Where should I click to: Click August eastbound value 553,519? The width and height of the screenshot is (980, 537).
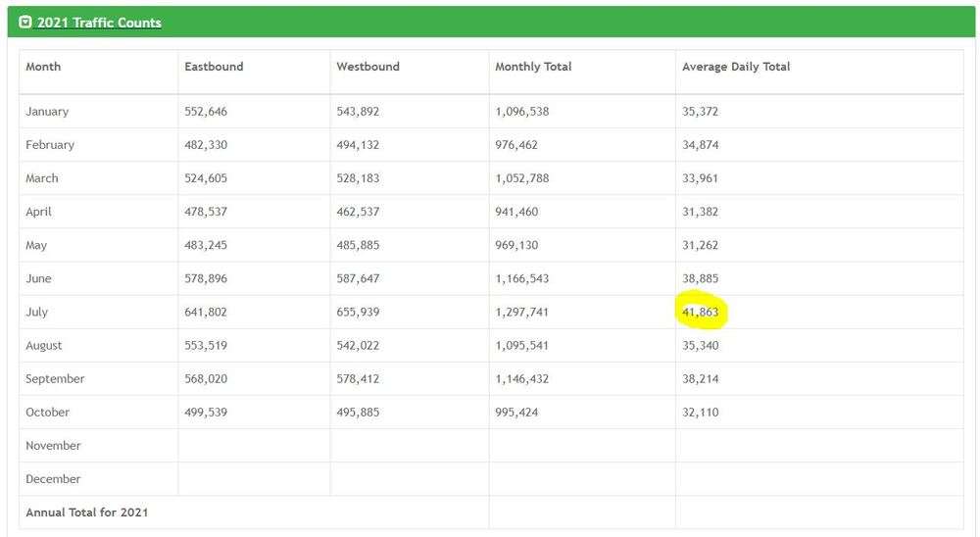click(x=206, y=345)
